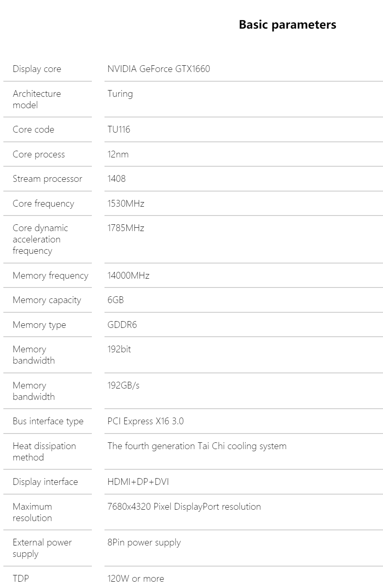
Task: Select the "HDMI+DP+DVI" display interface value
Action: tap(138, 482)
